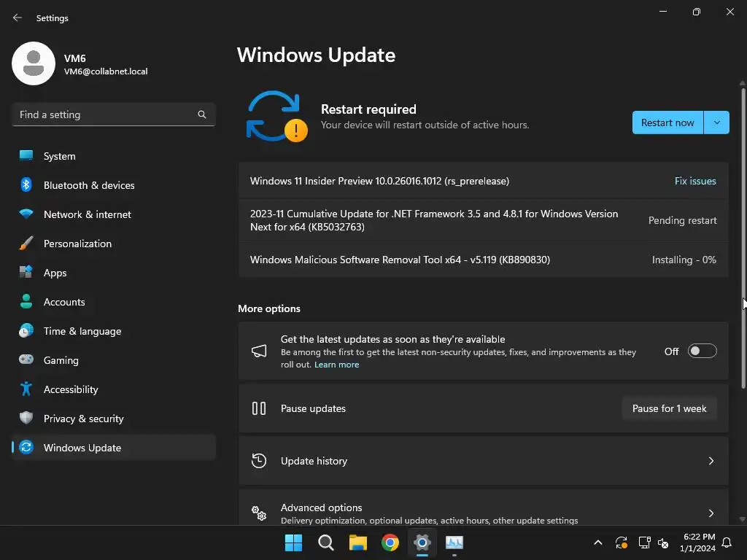Click the System monitor icon in sidebar
The image size is (747, 560).
tap(26, 156)
